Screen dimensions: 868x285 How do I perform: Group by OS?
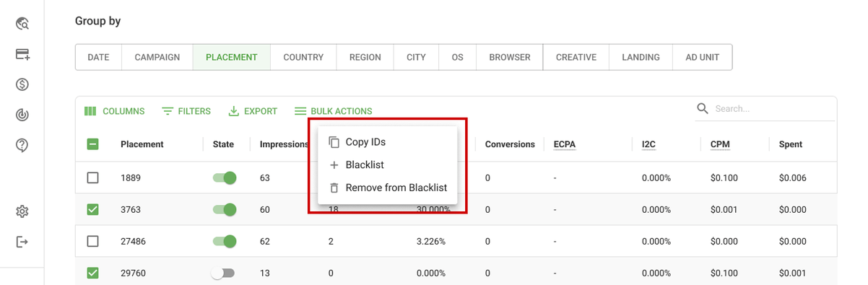coord(457,57)
